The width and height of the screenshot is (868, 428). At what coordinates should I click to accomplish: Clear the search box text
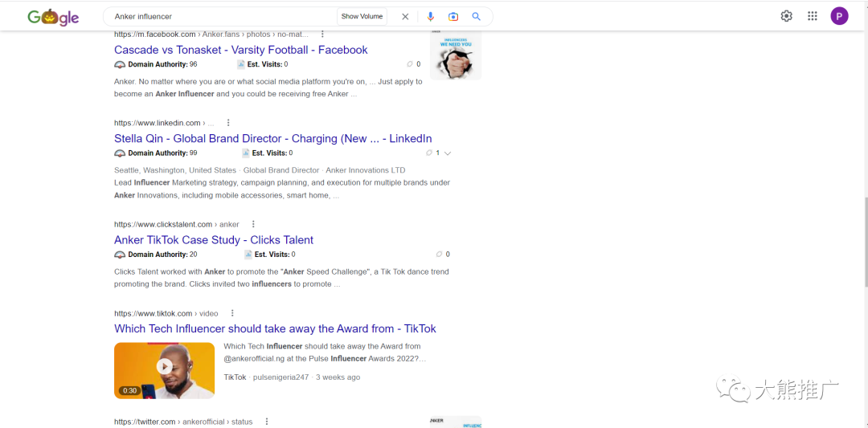pos(405,17)
